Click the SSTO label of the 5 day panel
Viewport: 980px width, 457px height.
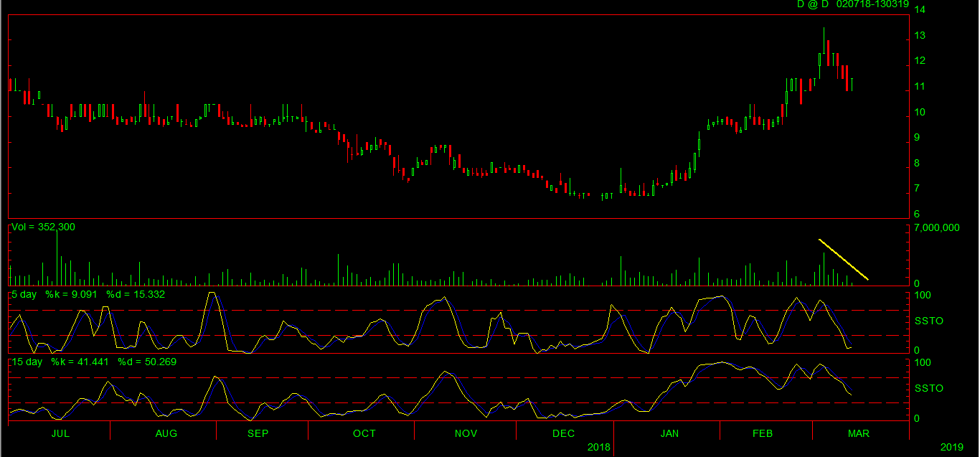[x=929, y=321]
